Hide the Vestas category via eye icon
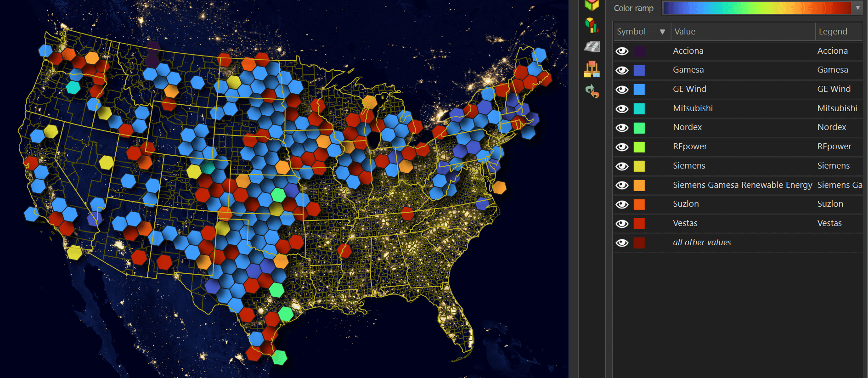 pyautogui.click(x=622, y=224)
